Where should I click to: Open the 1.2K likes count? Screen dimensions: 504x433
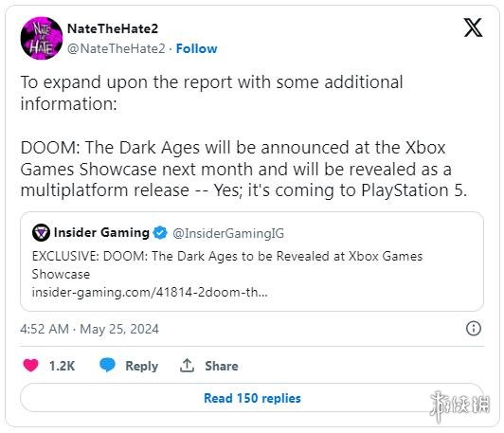coord(62,366)
